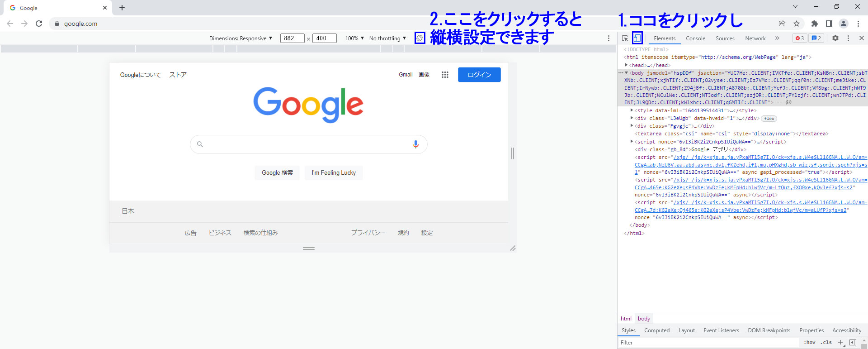Add new style rule with plus icon
This screenshot has width=868, height=349.
pos(840,343)
